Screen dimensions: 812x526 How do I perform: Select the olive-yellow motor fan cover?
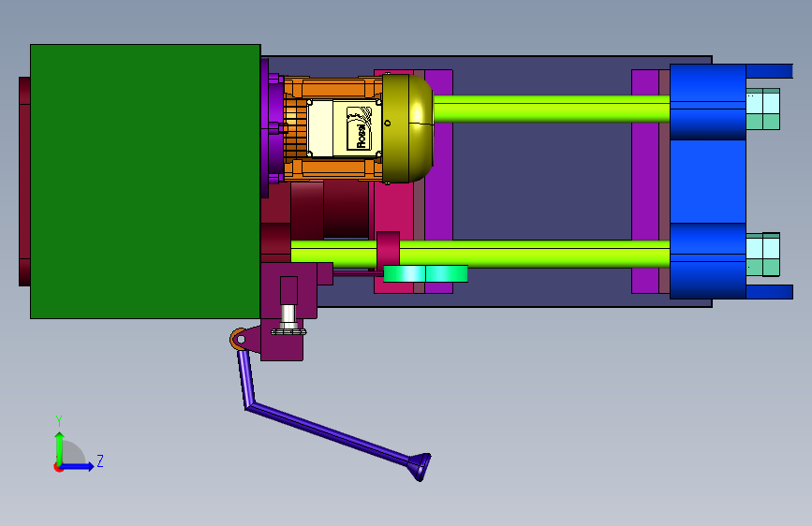(x=407, y=128)
